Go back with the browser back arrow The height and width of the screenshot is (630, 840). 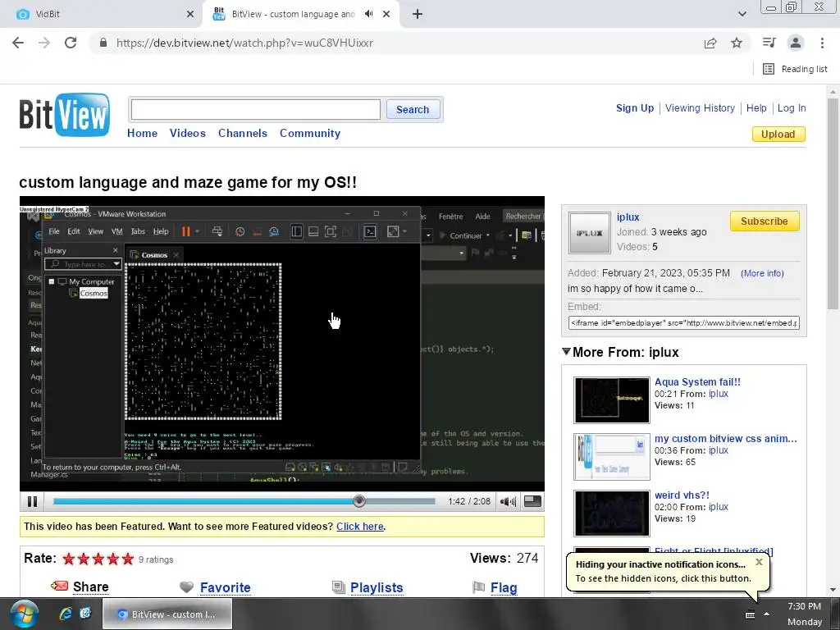click(x=18, y=43)
